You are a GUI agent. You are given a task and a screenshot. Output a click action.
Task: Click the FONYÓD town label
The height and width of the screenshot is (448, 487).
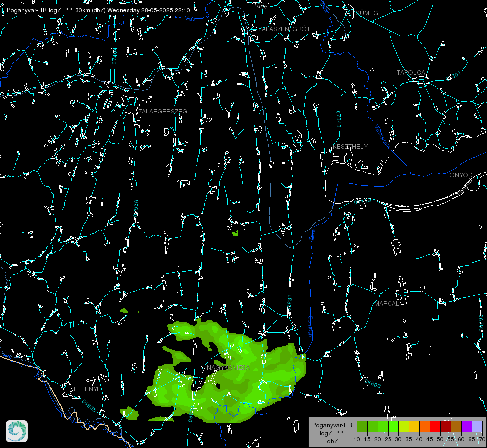click(x=459, y=175)
